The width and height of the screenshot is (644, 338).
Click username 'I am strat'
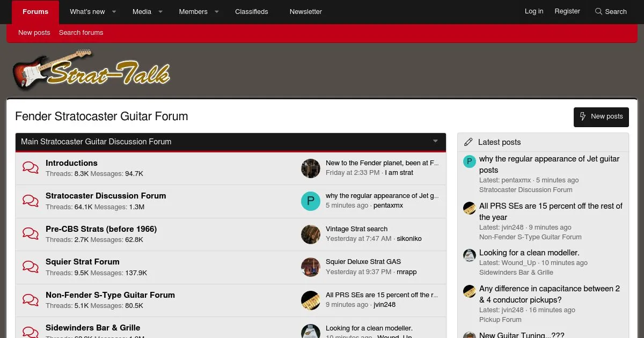(x=399, y=173)
